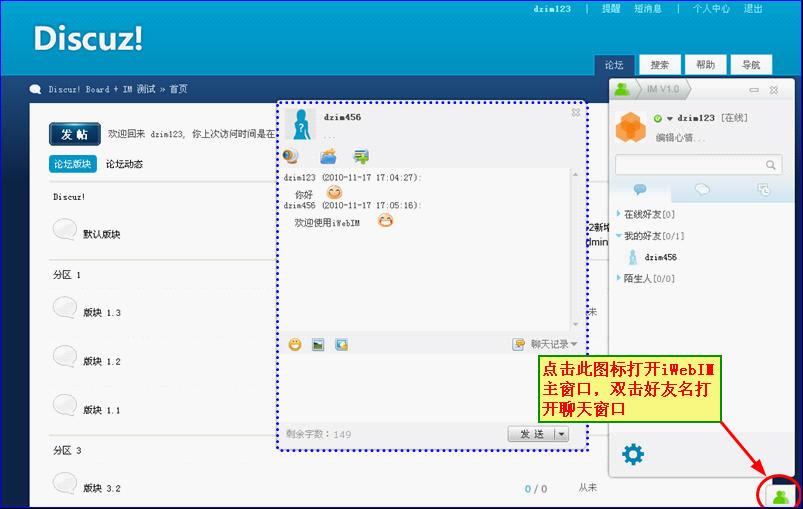803x509 pixels.
Task: Click dzim456 avatar in chat window
Action: pyautogui.click(x=301, y=124)
